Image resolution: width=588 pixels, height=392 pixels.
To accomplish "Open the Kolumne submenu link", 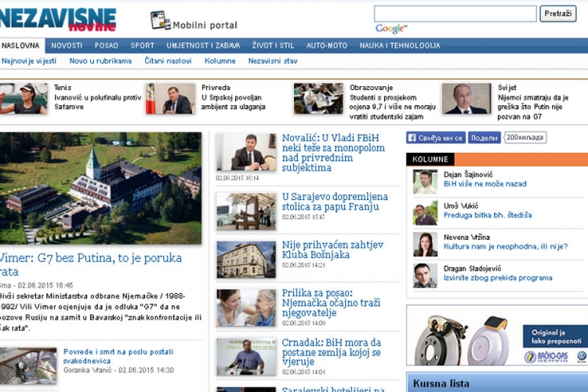I will [x=220, y=61].
